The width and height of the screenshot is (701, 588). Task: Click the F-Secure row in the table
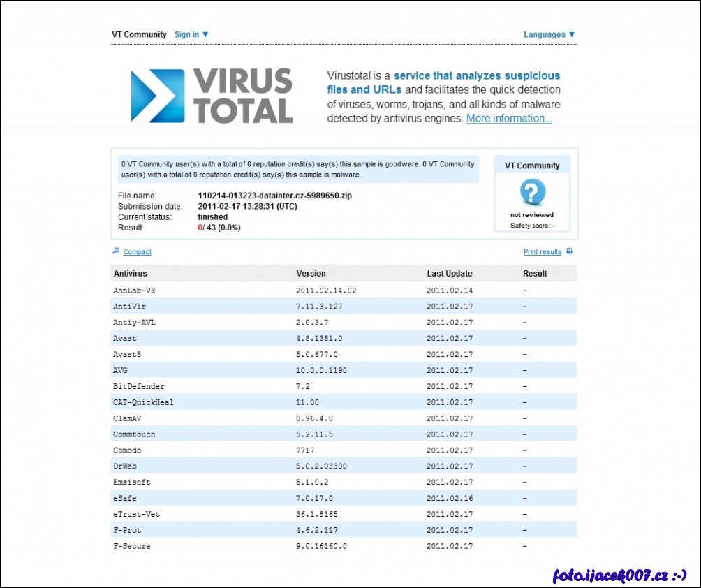pyautogui.click(x=132, y=546)
